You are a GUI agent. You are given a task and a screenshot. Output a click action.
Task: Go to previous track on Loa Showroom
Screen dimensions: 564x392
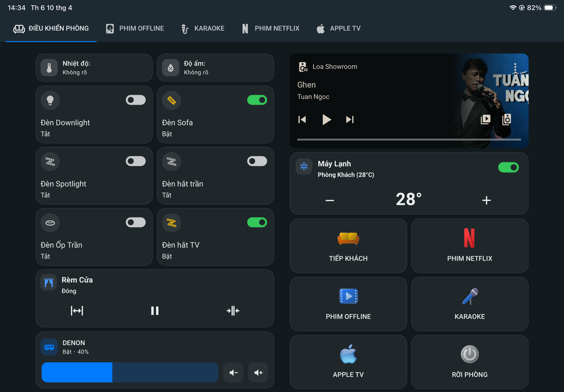[302, 120]
